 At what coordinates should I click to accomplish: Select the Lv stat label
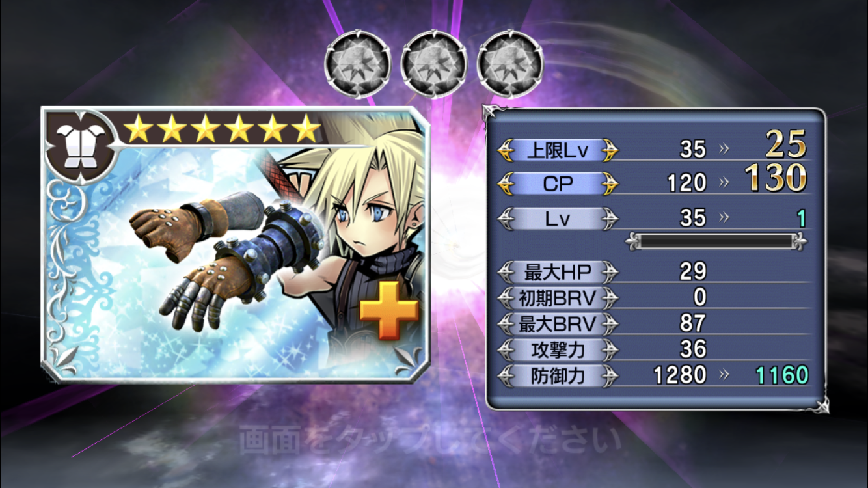click(558, 219)
